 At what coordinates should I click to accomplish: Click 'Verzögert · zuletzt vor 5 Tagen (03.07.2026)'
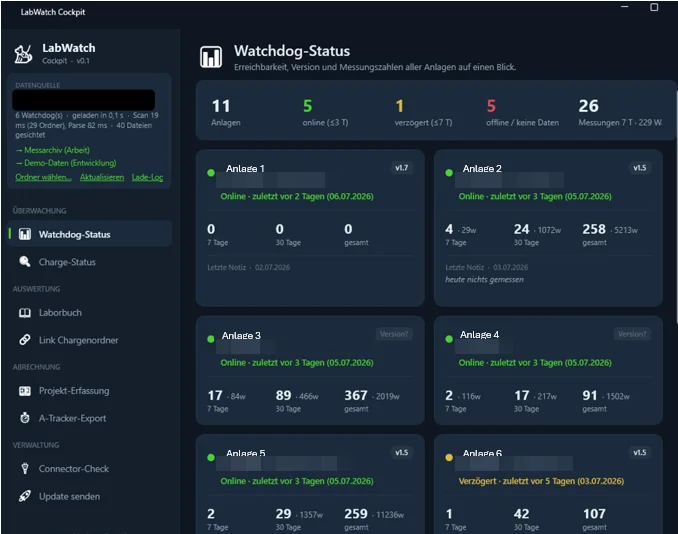[541, 481]
